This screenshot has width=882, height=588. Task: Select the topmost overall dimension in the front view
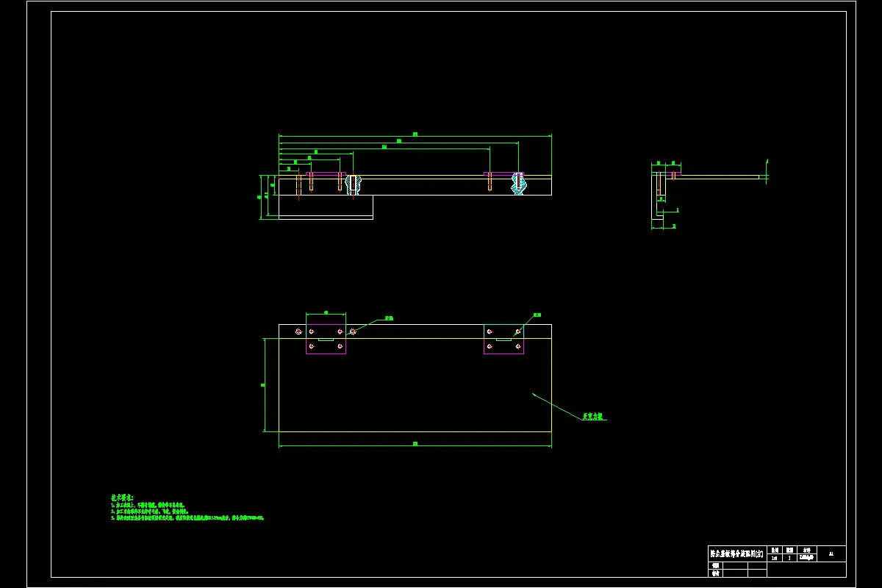pos(415,135)
